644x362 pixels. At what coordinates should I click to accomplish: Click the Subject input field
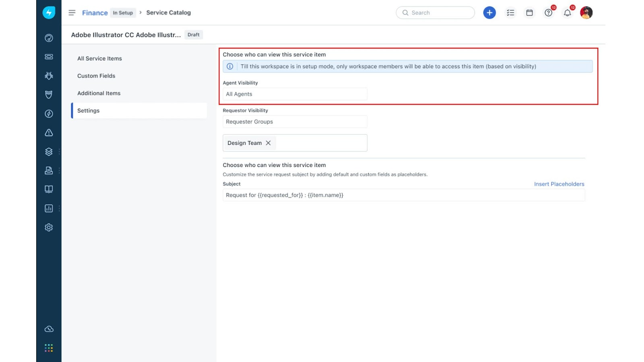coord(404,195)
